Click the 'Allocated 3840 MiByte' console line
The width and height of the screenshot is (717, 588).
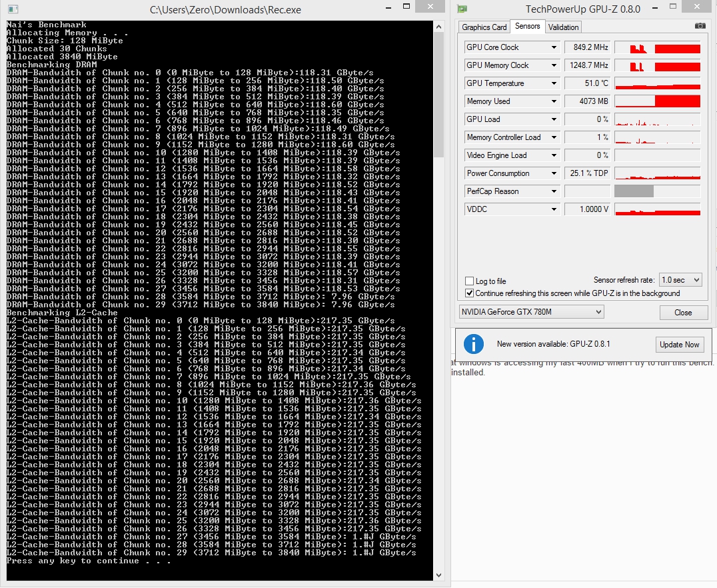coord(62,57)
